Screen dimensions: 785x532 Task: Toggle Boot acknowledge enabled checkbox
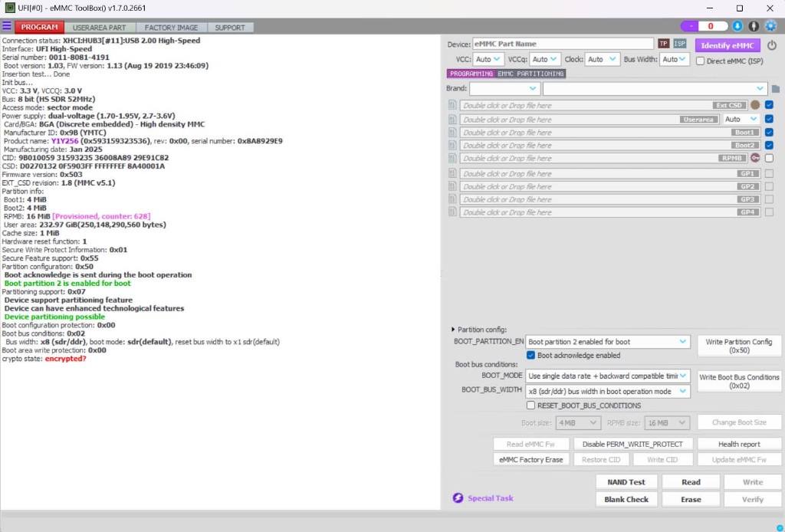(x=530, y=356)
